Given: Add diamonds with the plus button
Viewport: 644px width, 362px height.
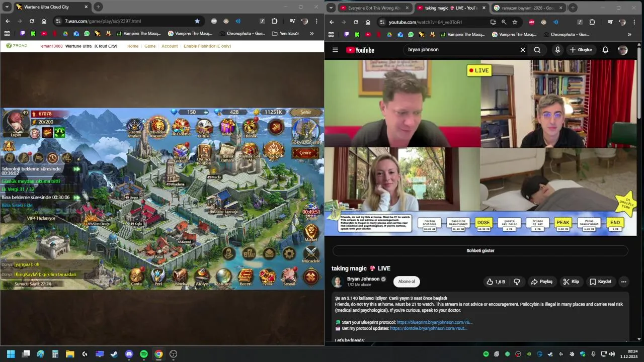Looking at the screenshot, I should [x=206, y=112].
